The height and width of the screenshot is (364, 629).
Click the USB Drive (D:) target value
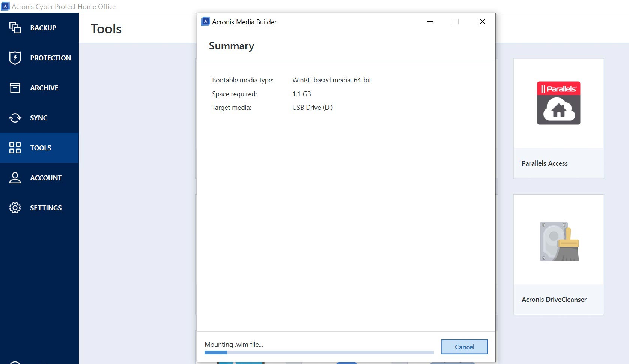click(x=312, y=108)
